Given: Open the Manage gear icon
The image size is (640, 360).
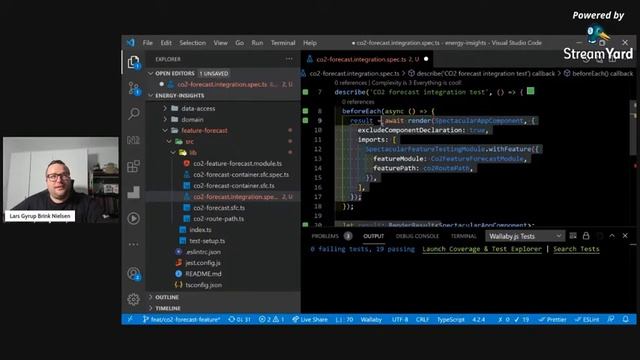Looking at the screenshot, I should tap(133, 299).
